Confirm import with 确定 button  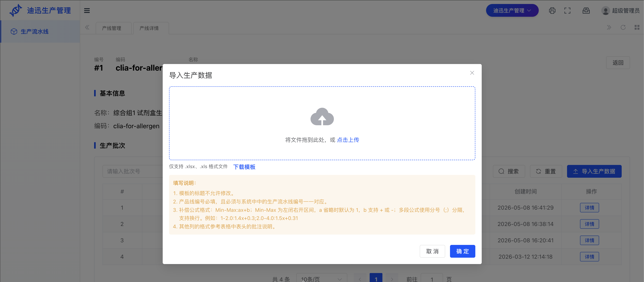462,251
